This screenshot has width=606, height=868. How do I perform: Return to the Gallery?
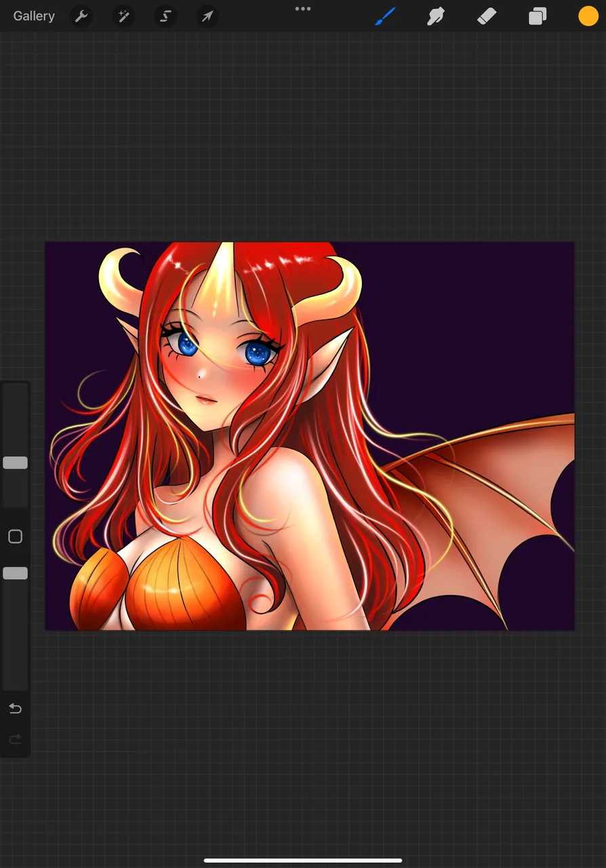[34, 16]
